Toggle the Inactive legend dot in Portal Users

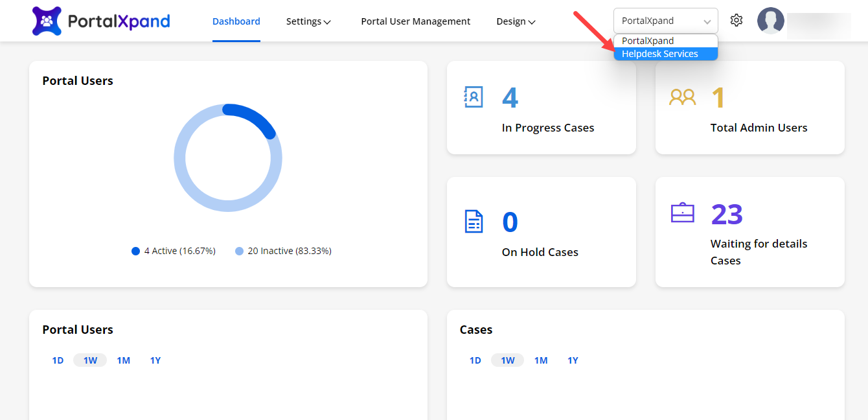coord(239,251)
